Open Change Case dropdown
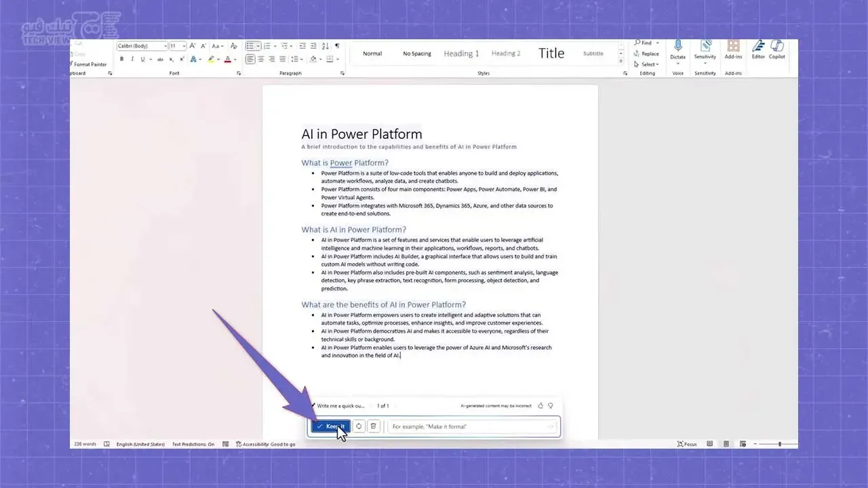 coord(218,46)
